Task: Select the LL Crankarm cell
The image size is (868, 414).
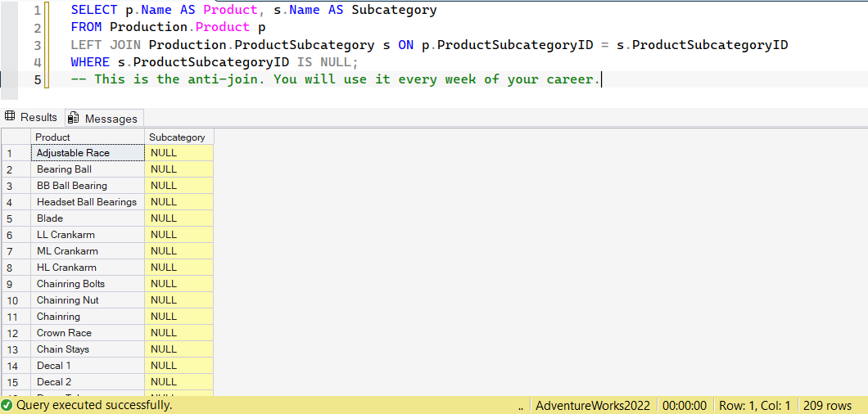Action: (x=88, y=235)
